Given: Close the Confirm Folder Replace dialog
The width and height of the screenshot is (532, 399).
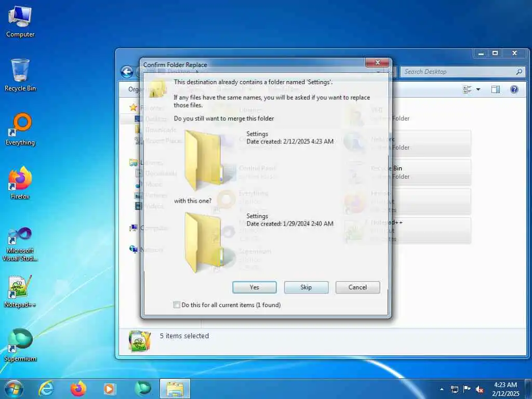Looking at the screenshot, I should point(377,62).
